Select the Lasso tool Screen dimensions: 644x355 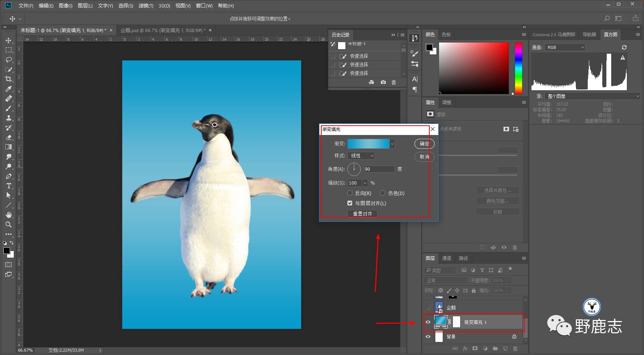click(8, 60)
